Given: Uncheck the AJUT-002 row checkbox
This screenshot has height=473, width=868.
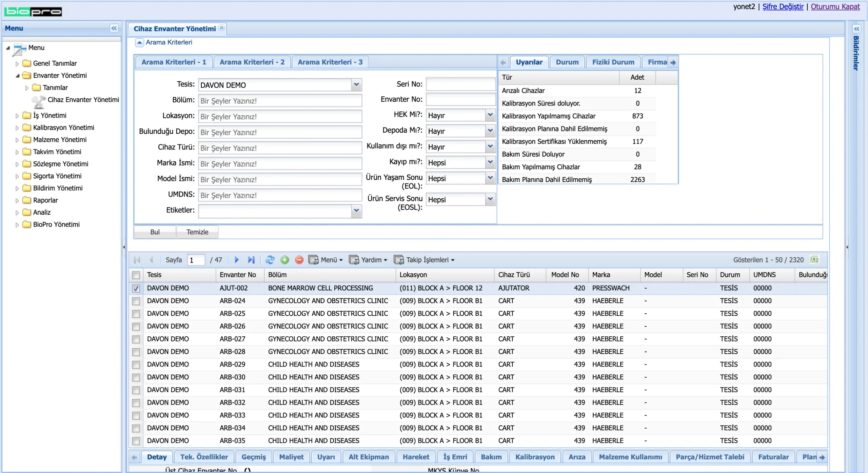Looking at the screenshot, I should pyautogui.click(x=136, y=289).
